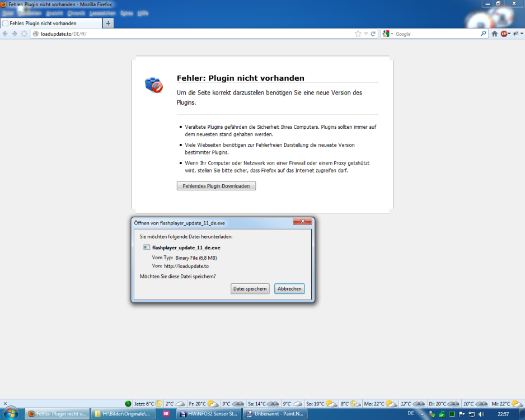Click the network tray icon
This screenshot has width=525, height=420.
pos(471,414)
